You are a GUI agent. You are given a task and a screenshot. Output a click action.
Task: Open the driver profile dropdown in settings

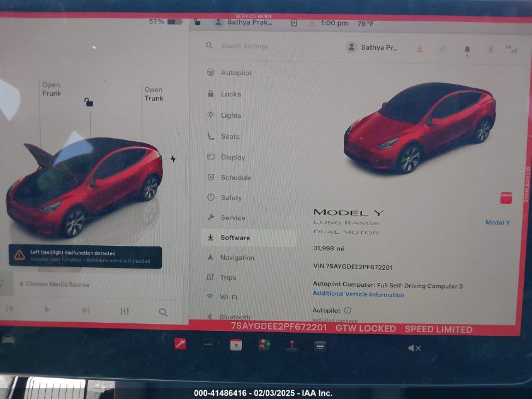point(372,47)
